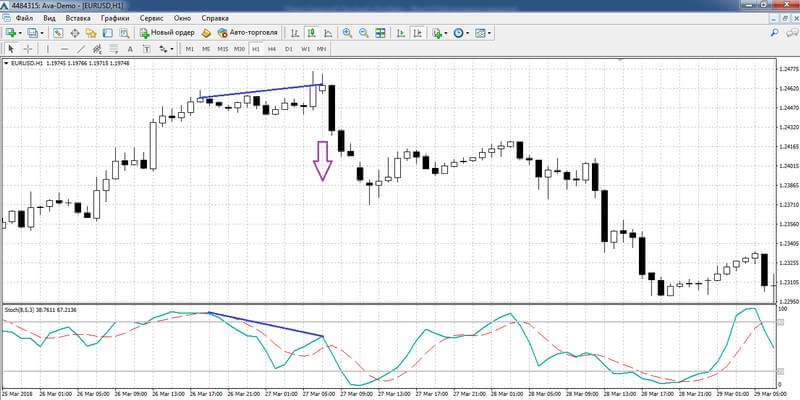The height and width of the screenshot is (400, 800).
Task: Tile chart windows with the grid icon
Action: tap(380, 33)
